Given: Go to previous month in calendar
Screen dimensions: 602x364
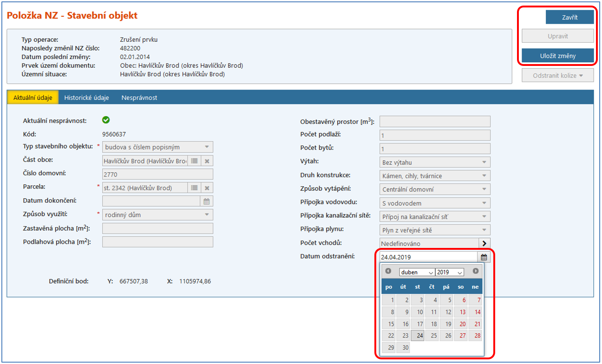Looking at the screenshot, I should (x=388, y=271).
